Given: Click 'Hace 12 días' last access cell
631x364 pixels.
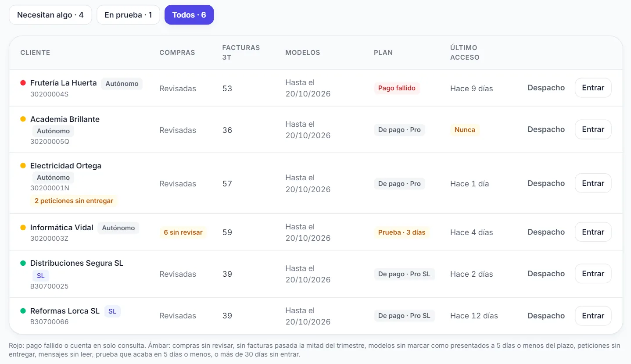Looking at the screenshot, I should click(474, 316).
